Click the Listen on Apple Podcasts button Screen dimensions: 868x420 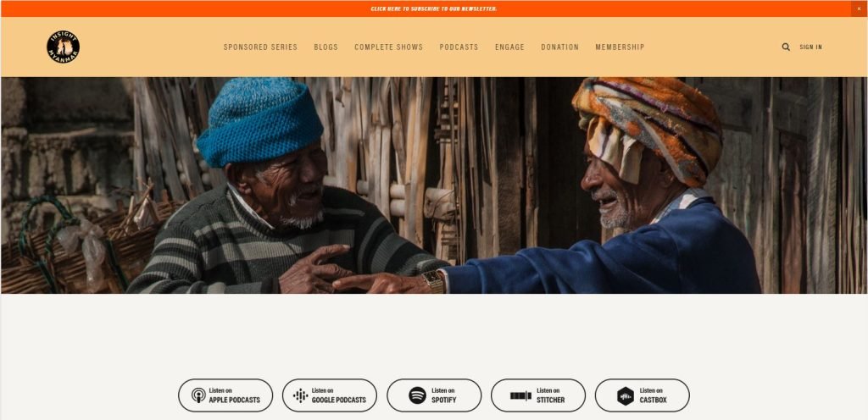[x=225, y=395]
